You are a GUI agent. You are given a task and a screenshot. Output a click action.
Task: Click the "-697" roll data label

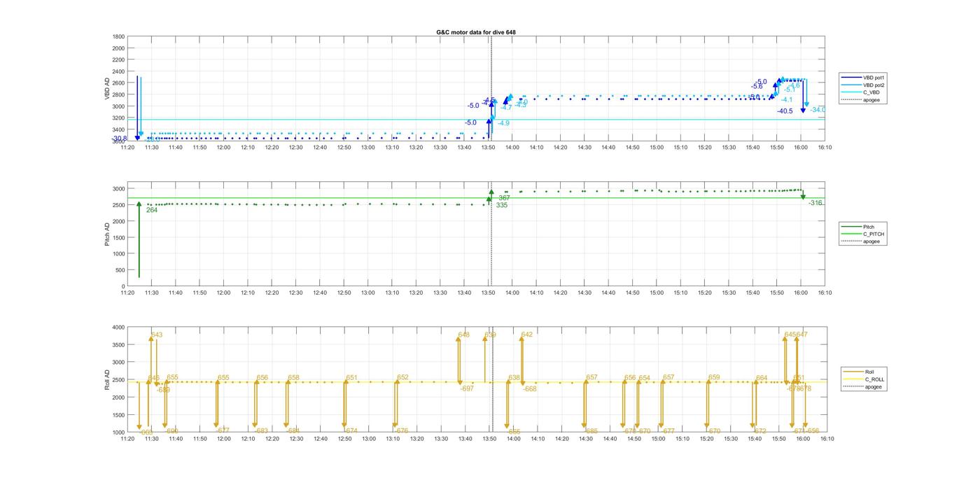[467, 388]
